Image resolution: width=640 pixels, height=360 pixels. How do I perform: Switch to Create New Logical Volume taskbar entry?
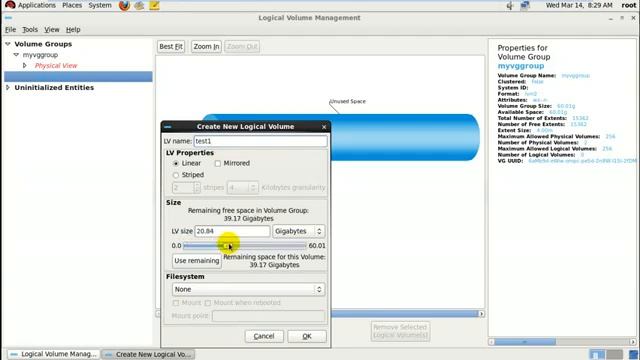tap(148, 354)
